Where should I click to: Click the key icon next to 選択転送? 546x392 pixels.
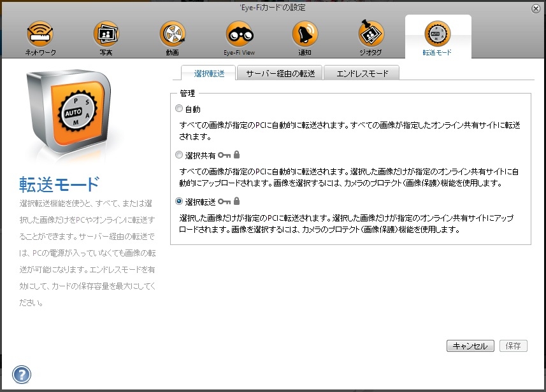click(x=224, y=201)
